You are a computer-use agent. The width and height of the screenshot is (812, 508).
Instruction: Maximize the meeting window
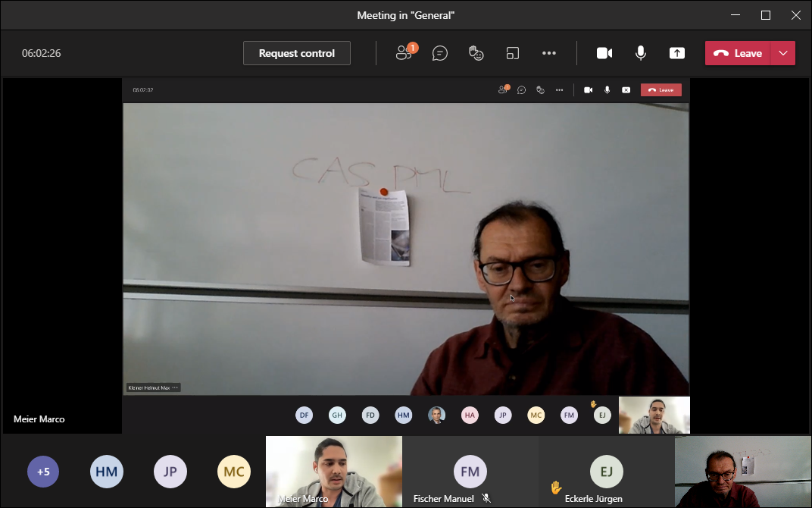tap(766, 15)
